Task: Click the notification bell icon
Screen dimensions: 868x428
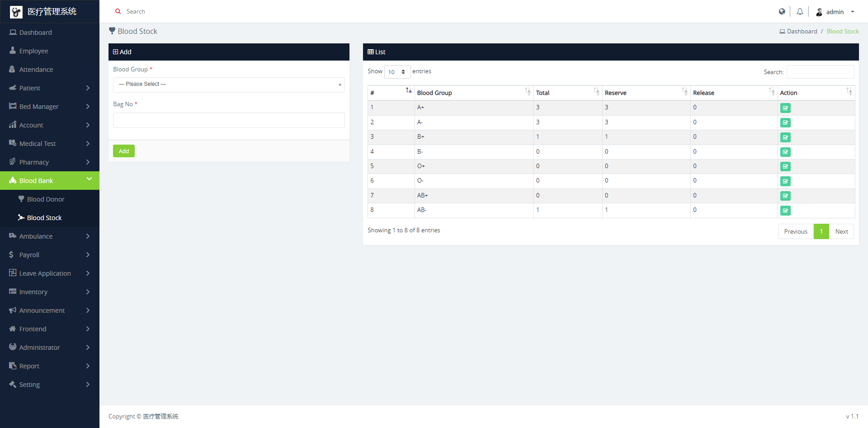Action: [x=800, y=12]
